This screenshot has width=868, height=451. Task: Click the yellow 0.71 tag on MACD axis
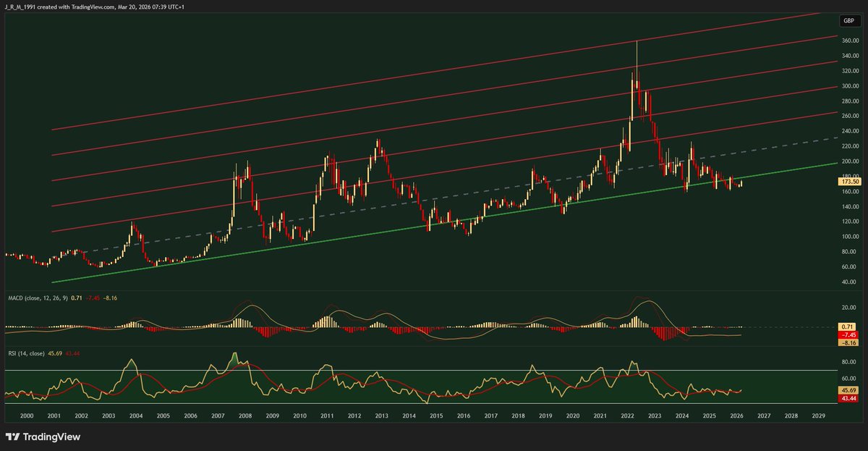[848, 326]
